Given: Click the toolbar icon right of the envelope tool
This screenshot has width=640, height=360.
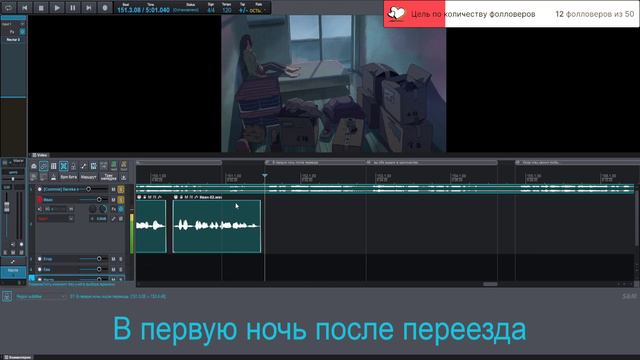Looking at the screenshot, I should (93, 166).
